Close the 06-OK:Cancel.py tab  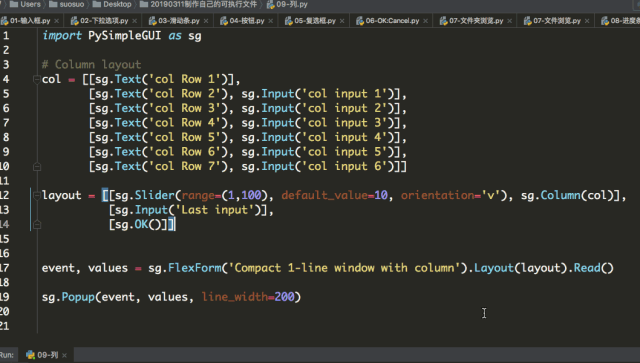426,21
